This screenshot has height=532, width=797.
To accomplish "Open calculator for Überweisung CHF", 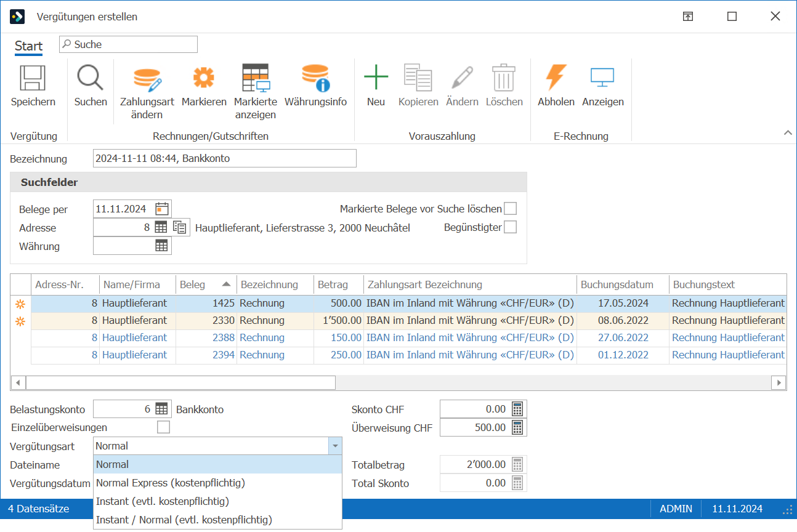I will click(x=517, y=427).
